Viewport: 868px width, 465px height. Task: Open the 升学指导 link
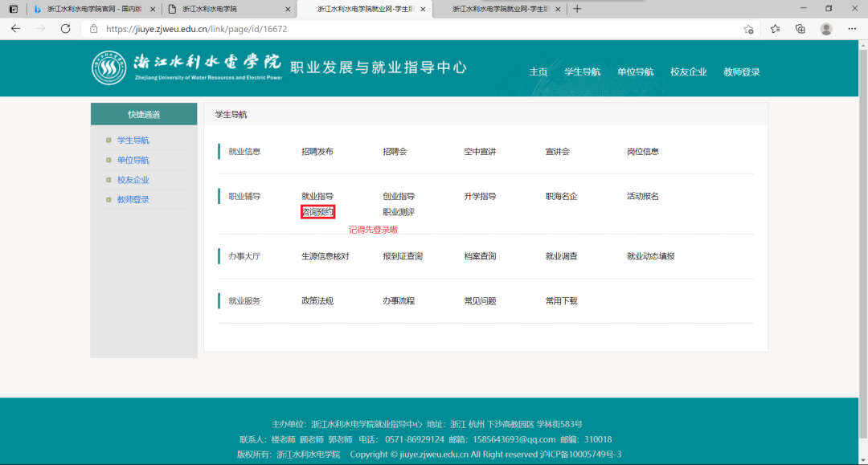point(480,196)
